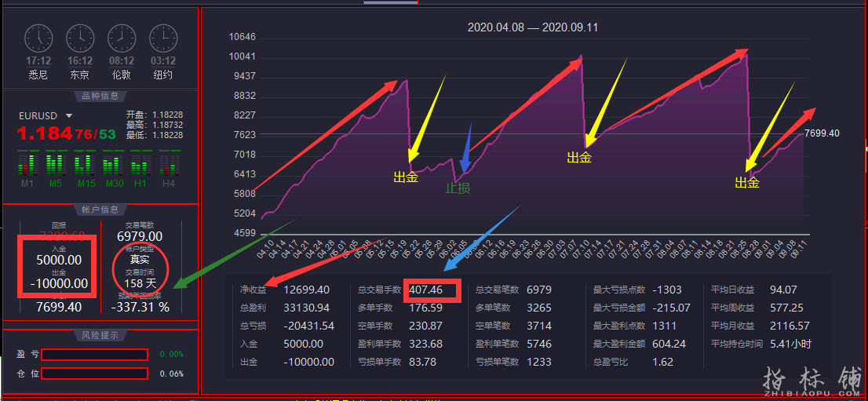868x401 pixels.
Task: Click the 品种信息 panel header
Action: click(100, 96)
